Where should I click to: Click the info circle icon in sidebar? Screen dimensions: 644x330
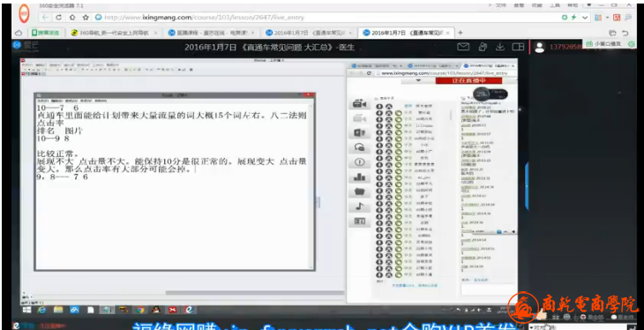(x=359, y=162)
